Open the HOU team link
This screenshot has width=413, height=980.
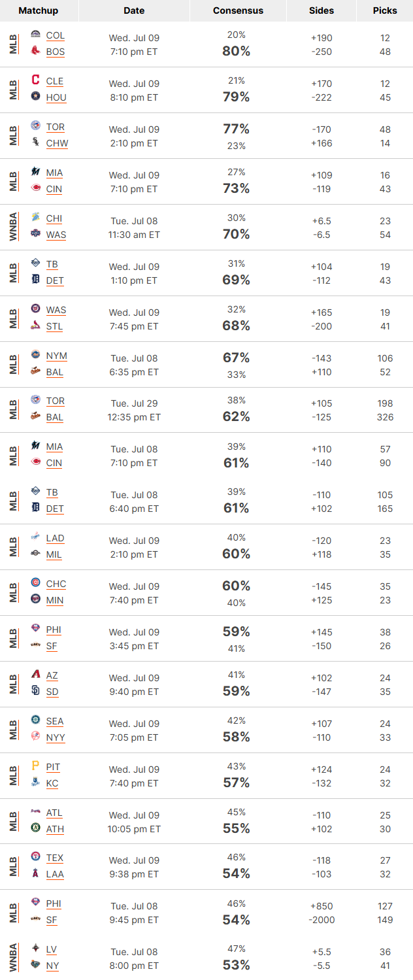(x=56, y=97)
